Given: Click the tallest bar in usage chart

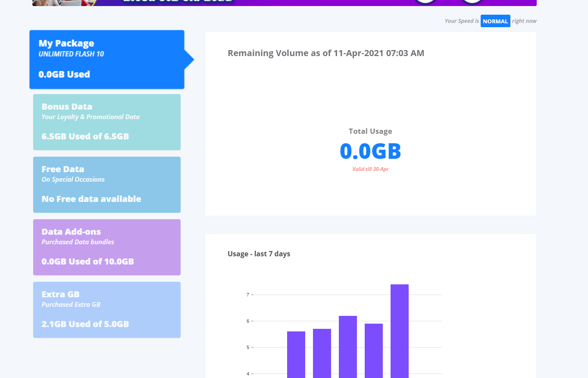Looking at the screenshot, I should tap(400, 331).
